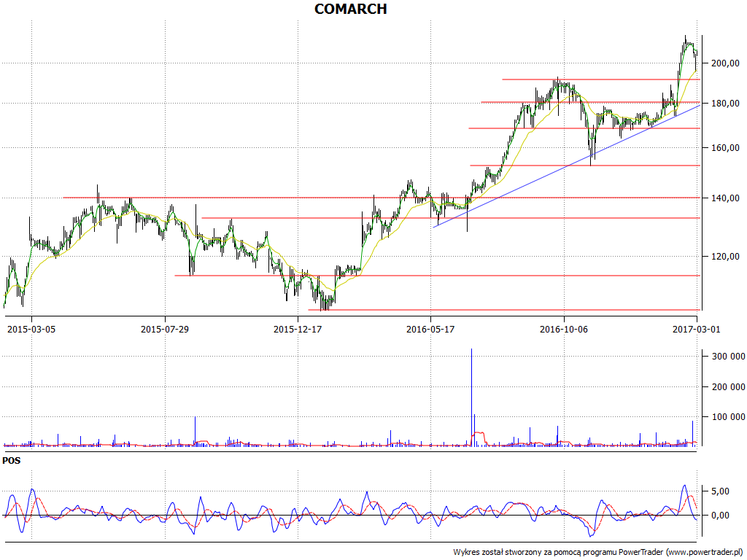Select the 2015-07-29 date label
Screen dimensions: 747x560
(x=165, y=330)
